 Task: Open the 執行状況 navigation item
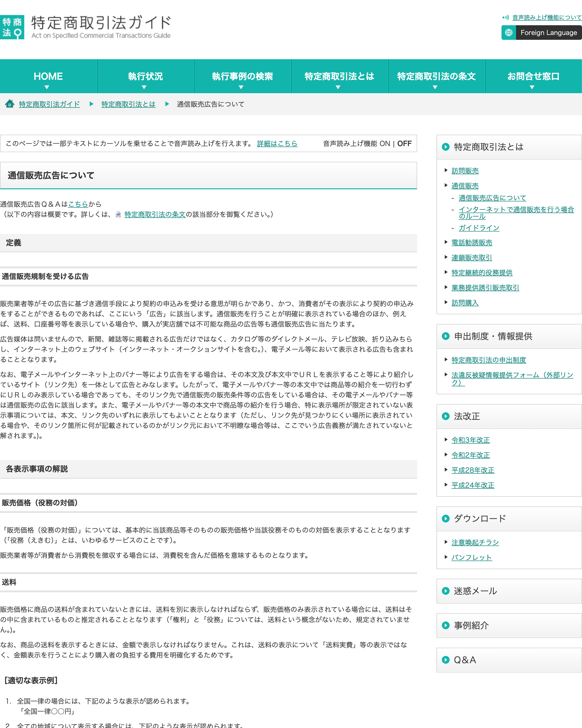click(x=145, y=76)
